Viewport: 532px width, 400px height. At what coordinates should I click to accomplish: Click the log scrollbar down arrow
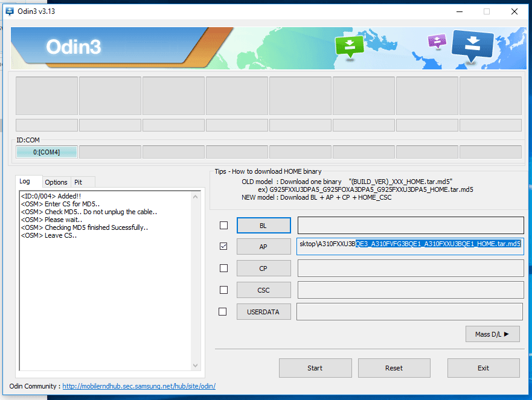click(196, 365)
